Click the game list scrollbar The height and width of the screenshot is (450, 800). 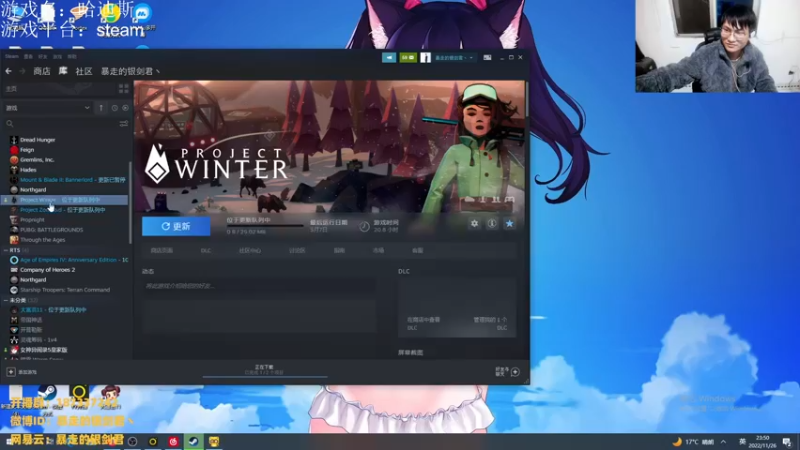[130, 204]
